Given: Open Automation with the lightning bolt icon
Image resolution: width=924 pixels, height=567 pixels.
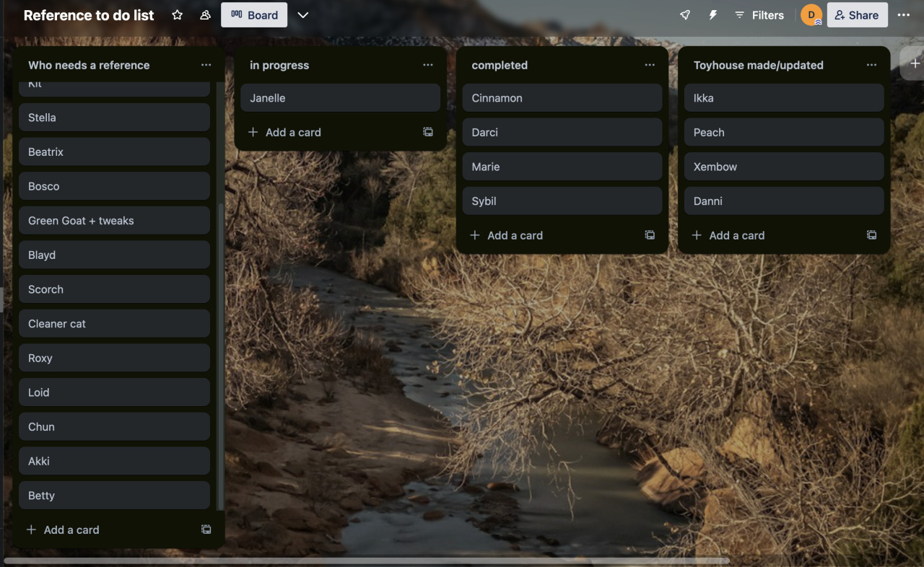Looking at the screenshot, I should [712, 14].
